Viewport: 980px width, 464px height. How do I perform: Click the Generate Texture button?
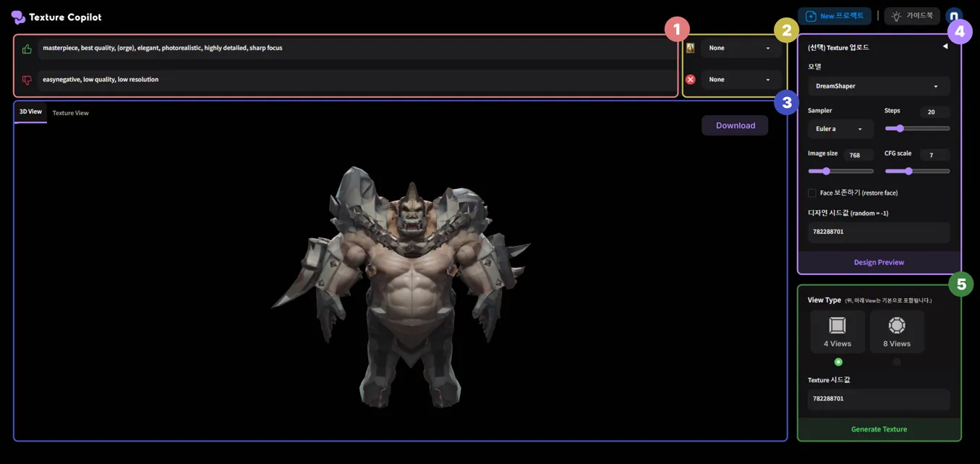click(x=878, y=429)
